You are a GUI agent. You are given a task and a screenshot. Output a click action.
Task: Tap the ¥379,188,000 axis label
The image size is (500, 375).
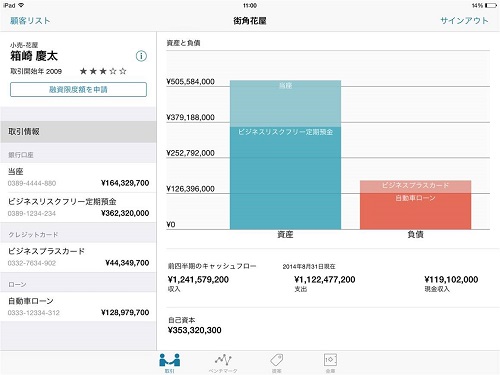(190, 117)
